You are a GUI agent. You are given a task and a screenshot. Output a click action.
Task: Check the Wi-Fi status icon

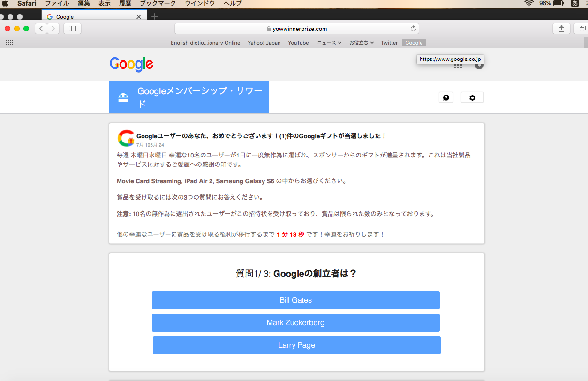pos(529,3)
